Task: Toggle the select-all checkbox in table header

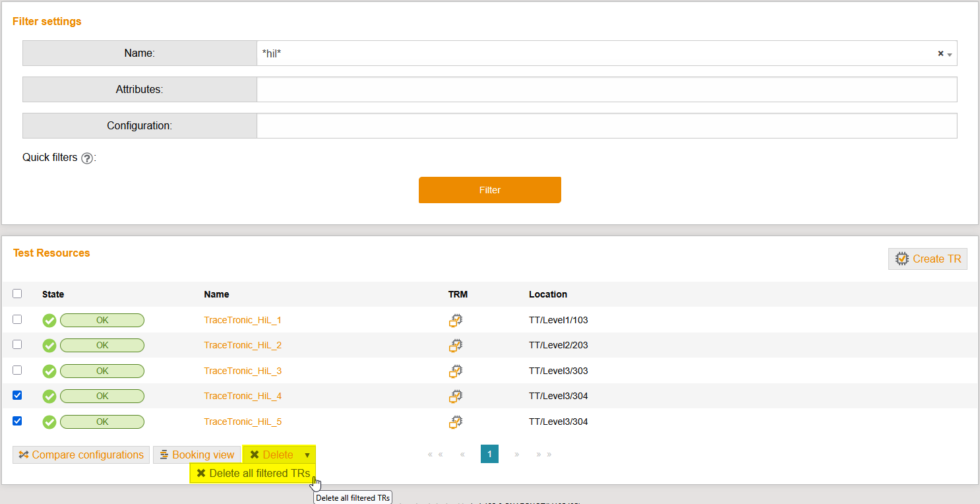Action: [17, 294]
